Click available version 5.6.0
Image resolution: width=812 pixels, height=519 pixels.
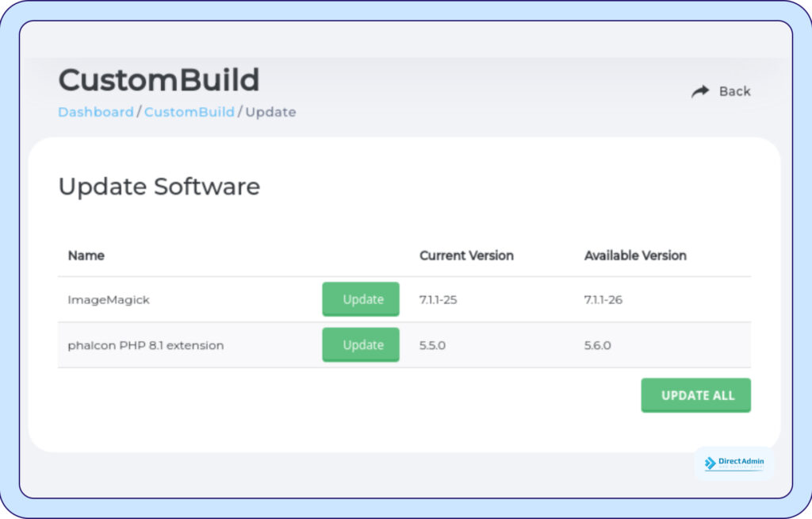tap(598, 345)
